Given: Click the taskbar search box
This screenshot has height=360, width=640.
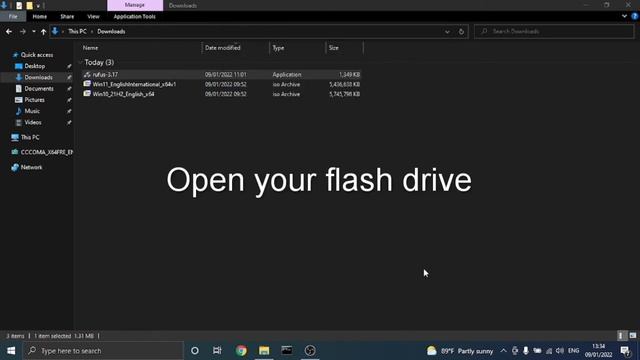Looking at the screenshot, I should pos(103,351).
